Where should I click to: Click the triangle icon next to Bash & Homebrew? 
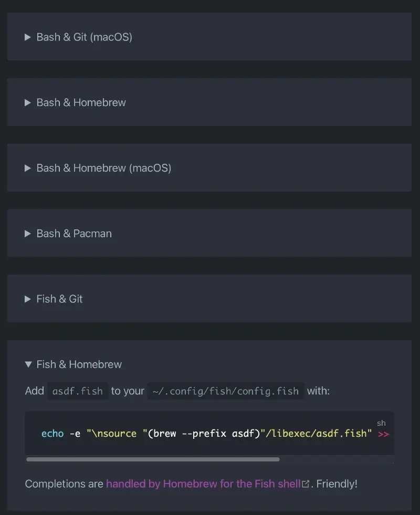[x=28, y=103]
